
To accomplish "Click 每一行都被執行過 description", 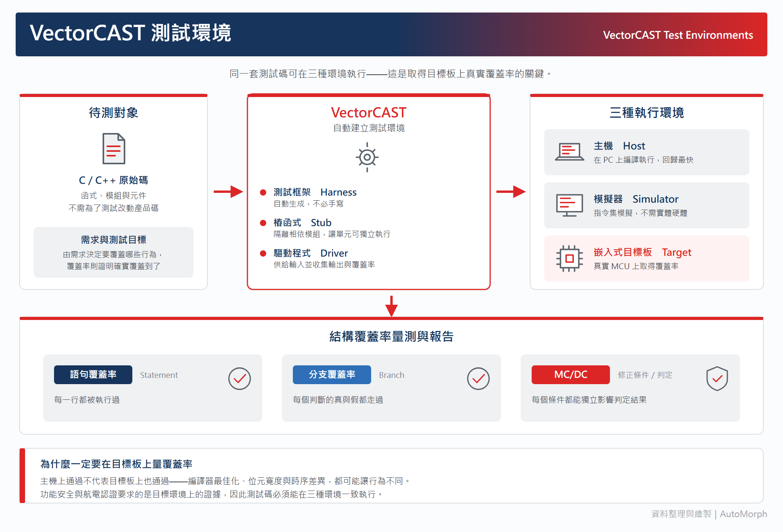I will (87, 400).
